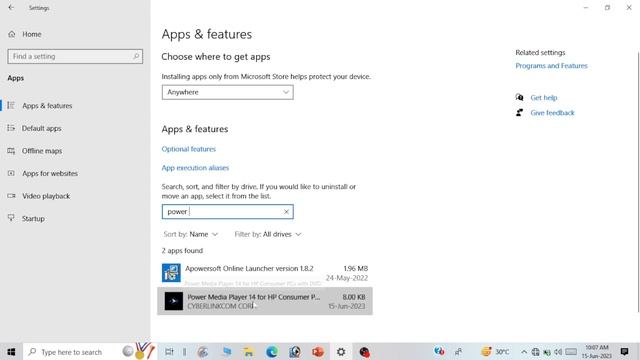Viewport: 640px width, 360px height.
Task: Click the 2 apps found label
Action: click(x=182, y=251)
